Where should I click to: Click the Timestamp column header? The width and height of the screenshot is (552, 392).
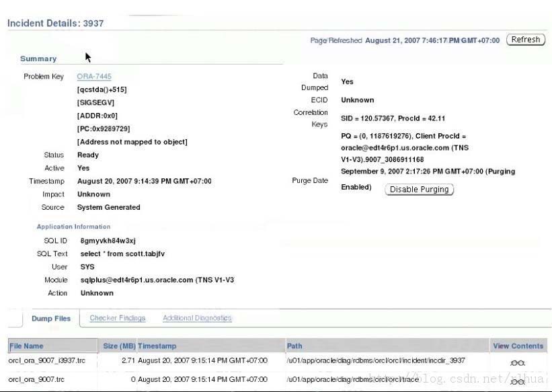[x=157, y=346]
